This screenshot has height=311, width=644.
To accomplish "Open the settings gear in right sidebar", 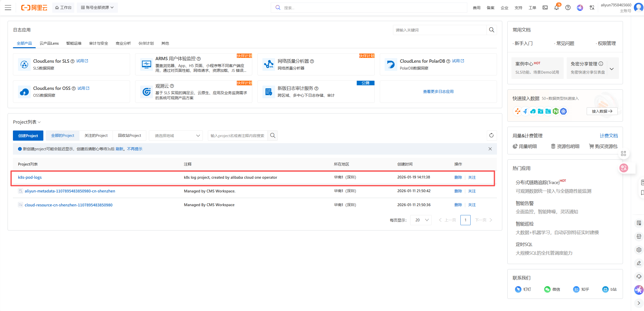I will [x=639, y=250].
